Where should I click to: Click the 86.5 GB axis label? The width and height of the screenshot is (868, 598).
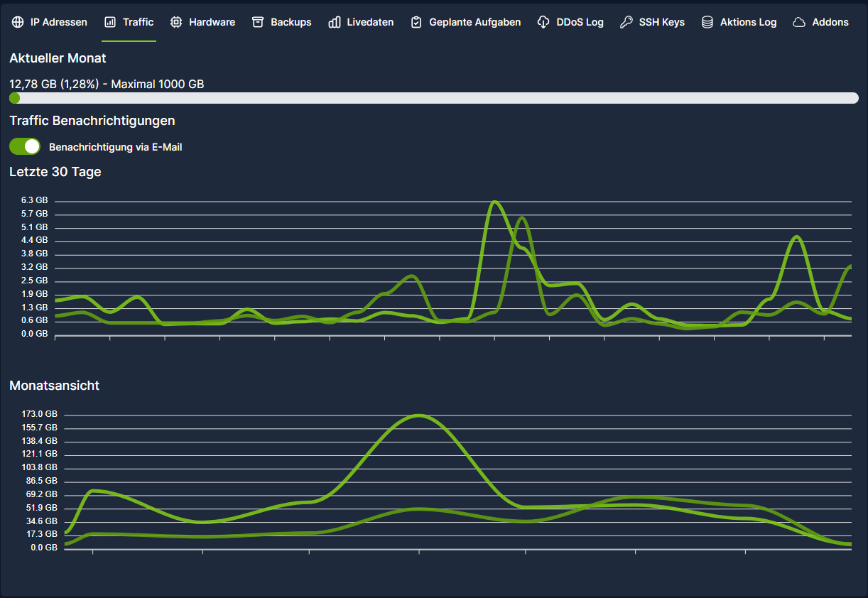(41, 481)
